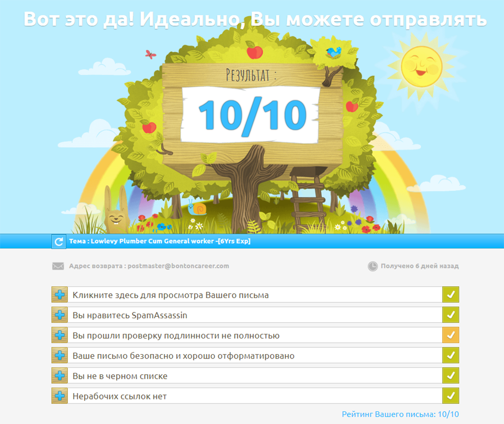Expand 'Ваше письмо безопасно и хорошо отформатировано'
The width and height of the screenshot is (504, 424).
tap(59, 355)
